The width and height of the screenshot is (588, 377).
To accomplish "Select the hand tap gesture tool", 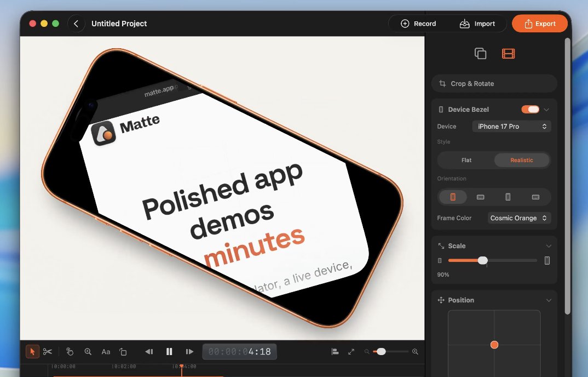I will tap(70, 351).
